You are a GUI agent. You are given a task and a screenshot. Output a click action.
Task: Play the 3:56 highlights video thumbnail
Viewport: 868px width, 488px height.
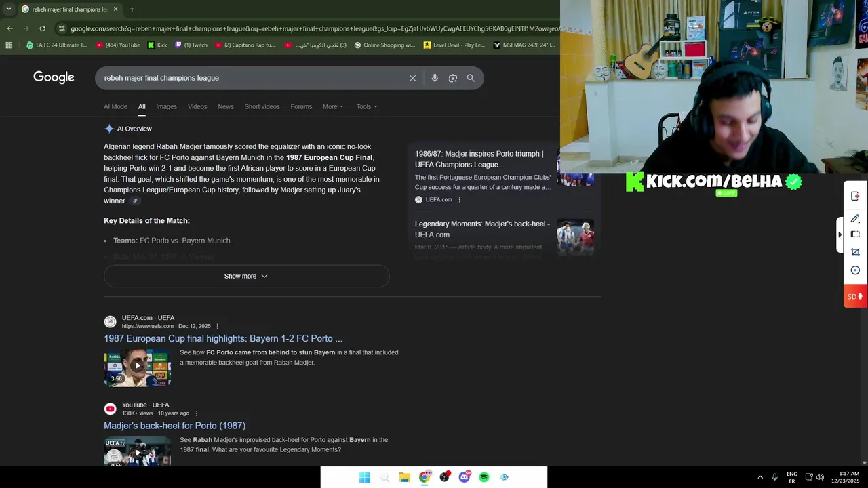[x=137, y=367]
